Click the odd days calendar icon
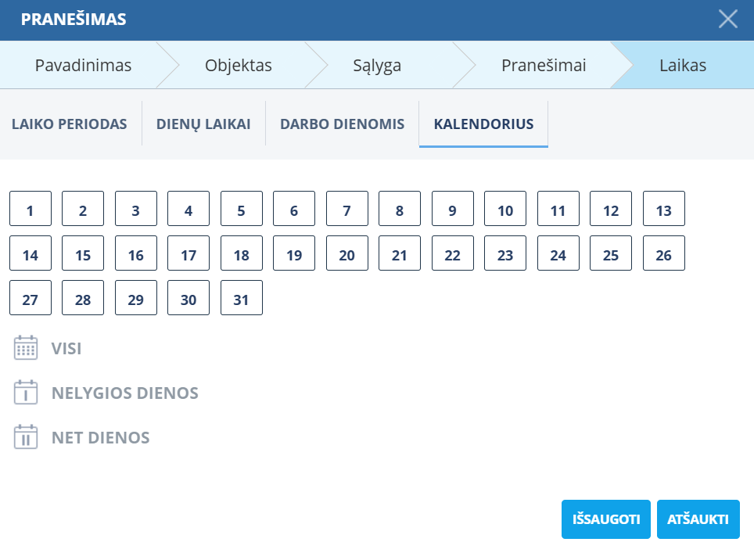The width and height of the screenshot is (754, 560). tap(26, 393)
